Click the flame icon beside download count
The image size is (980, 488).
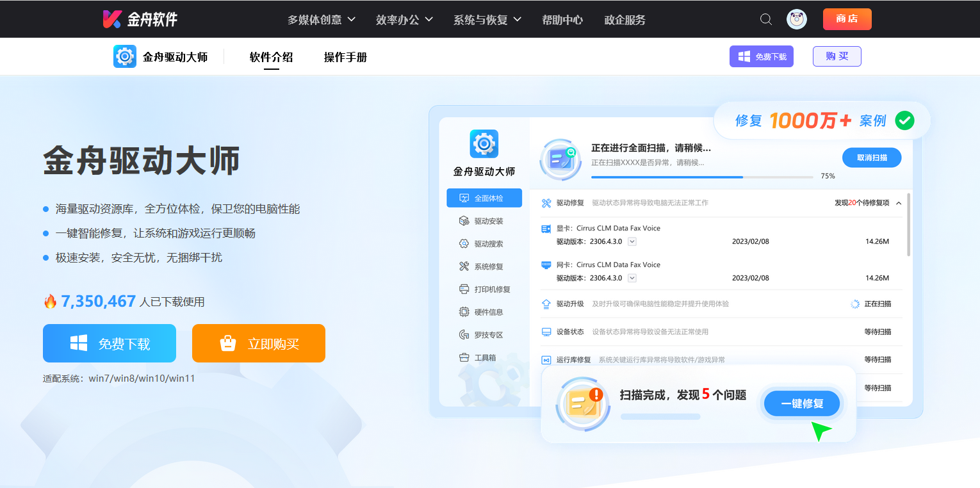point(50,301)
